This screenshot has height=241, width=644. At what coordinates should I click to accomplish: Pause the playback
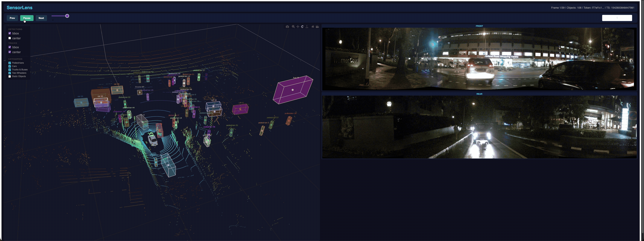click(27, 18)
